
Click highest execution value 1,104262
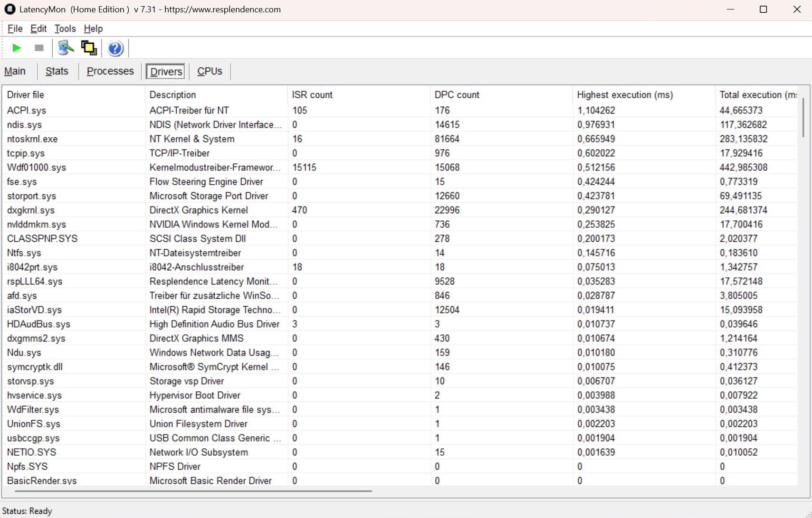pos(596,110)
